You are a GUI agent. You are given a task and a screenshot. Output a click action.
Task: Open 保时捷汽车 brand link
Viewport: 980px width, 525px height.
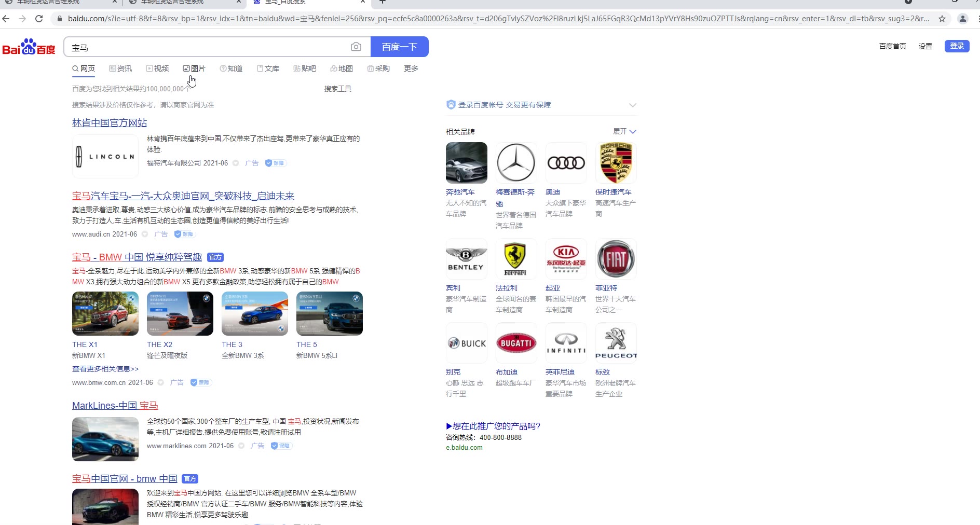tap(614, 192)
